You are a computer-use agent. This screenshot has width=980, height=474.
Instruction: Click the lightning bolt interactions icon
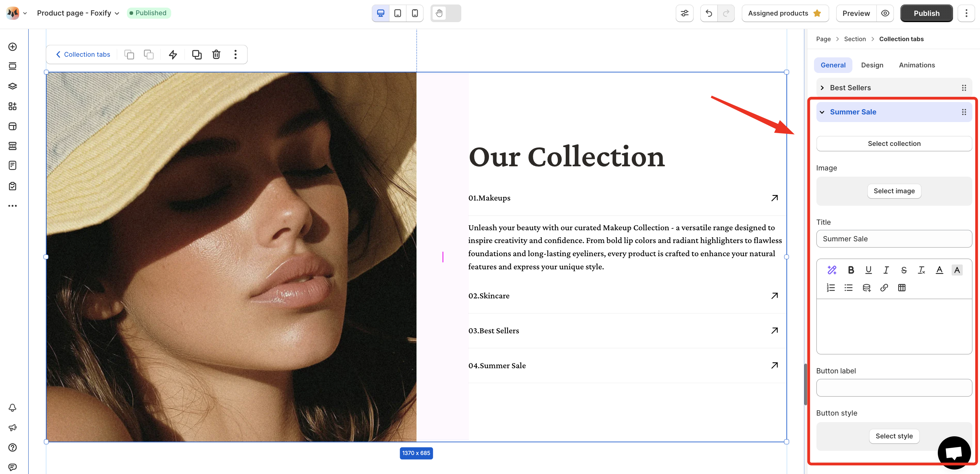click(173, 54)
